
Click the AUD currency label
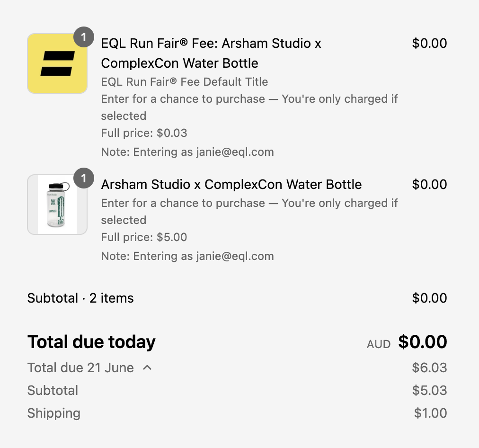[x=379, y=344]
